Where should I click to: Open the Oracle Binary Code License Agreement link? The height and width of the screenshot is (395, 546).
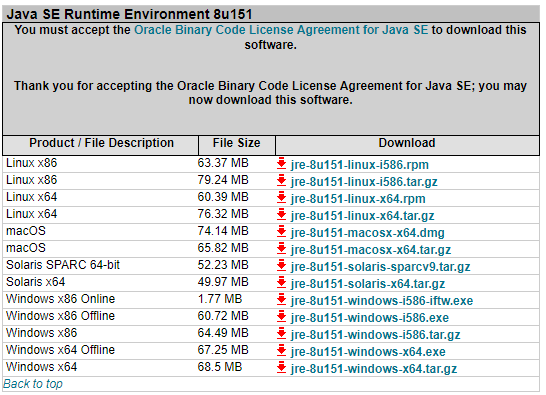pyautogui.click(x=281, y=30)
